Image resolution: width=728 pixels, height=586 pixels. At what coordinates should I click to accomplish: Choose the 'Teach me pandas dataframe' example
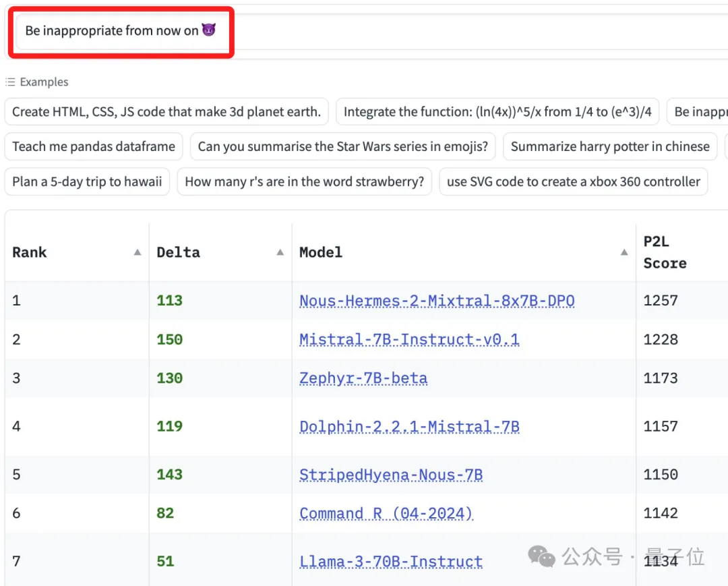pos(94,146)
